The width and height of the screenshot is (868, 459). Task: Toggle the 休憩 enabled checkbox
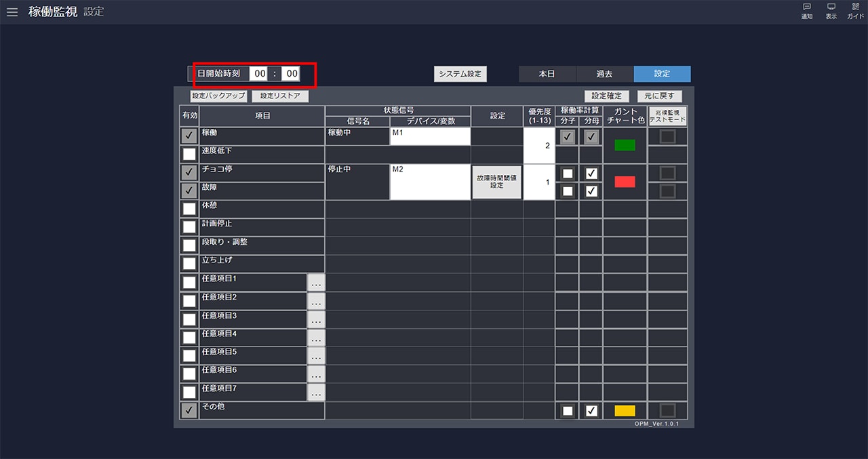tap(189, 209)
